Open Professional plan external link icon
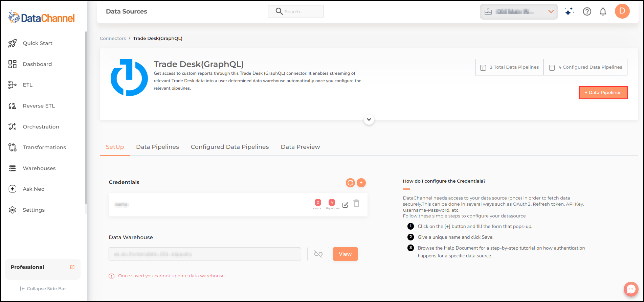 pos(72,267)
